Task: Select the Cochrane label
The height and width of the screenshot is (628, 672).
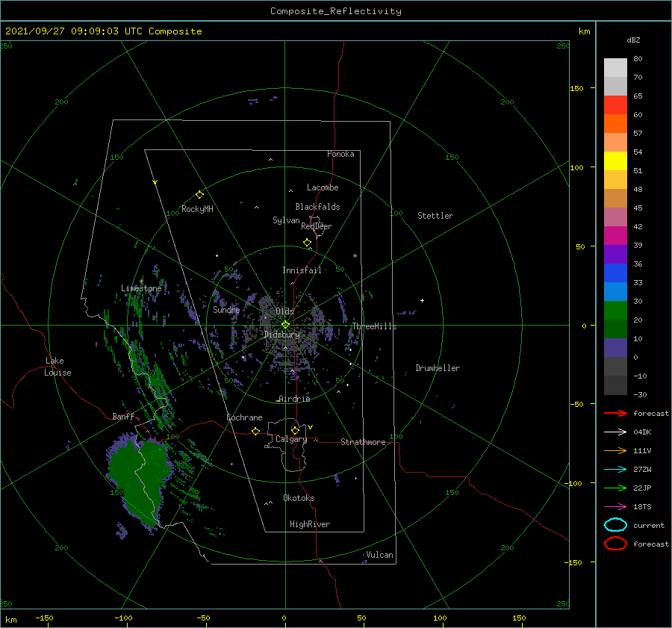Action: 244,417
